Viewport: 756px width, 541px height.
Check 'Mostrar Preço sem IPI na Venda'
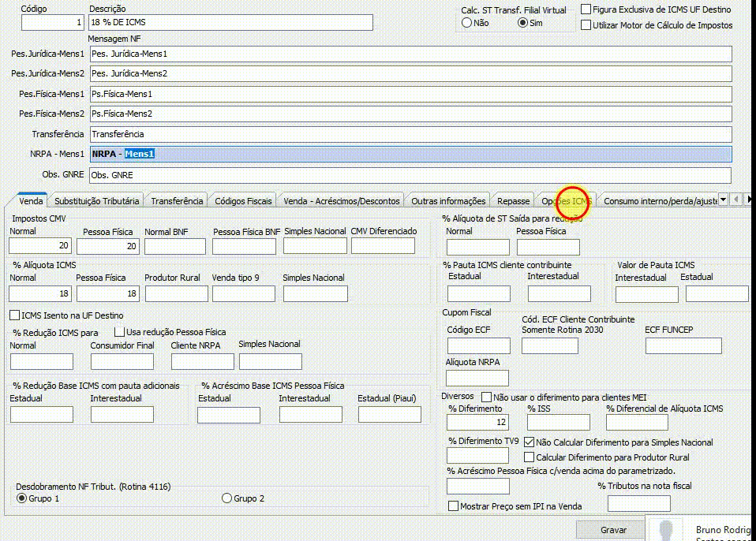[453, 506]
